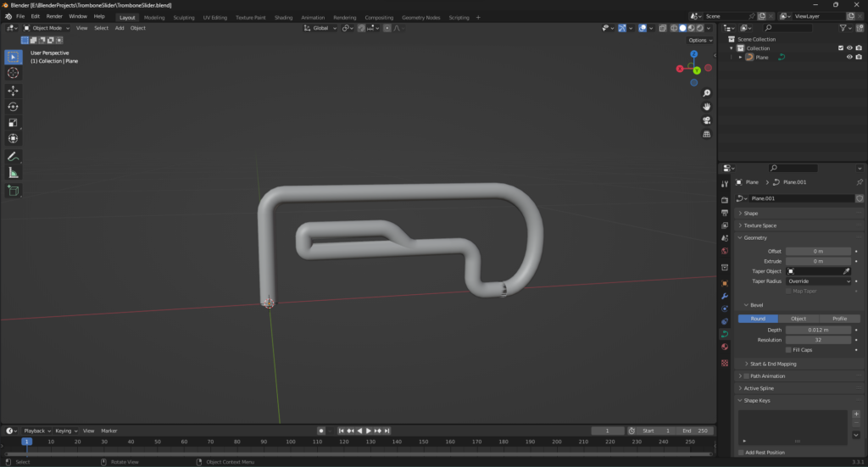
Task: Enable the Fill Caps checkbox
Action: [x=789, y=349]
